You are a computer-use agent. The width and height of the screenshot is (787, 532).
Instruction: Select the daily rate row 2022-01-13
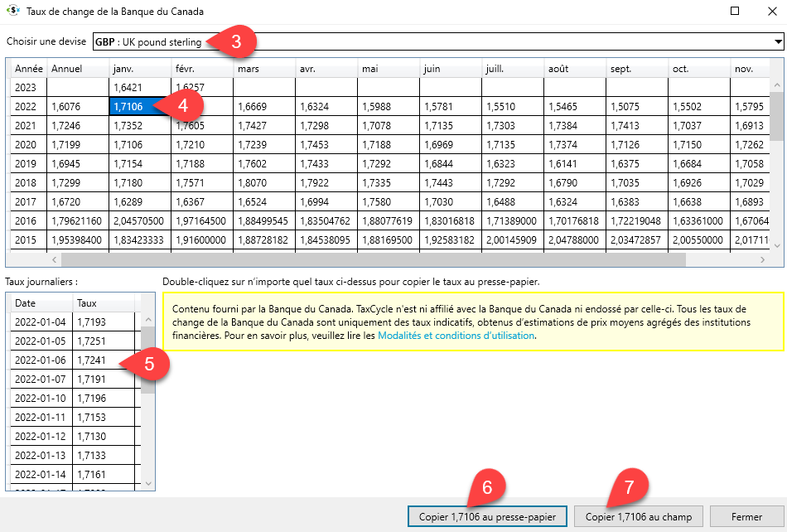click(x=73, y=456)
